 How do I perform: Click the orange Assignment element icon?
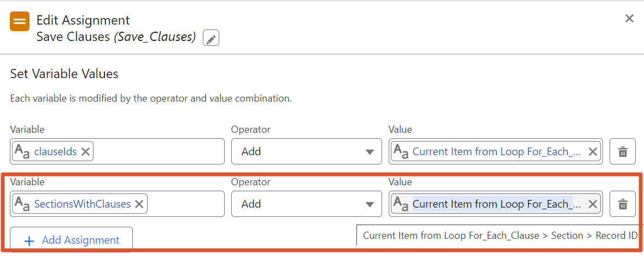click(20, 21)
